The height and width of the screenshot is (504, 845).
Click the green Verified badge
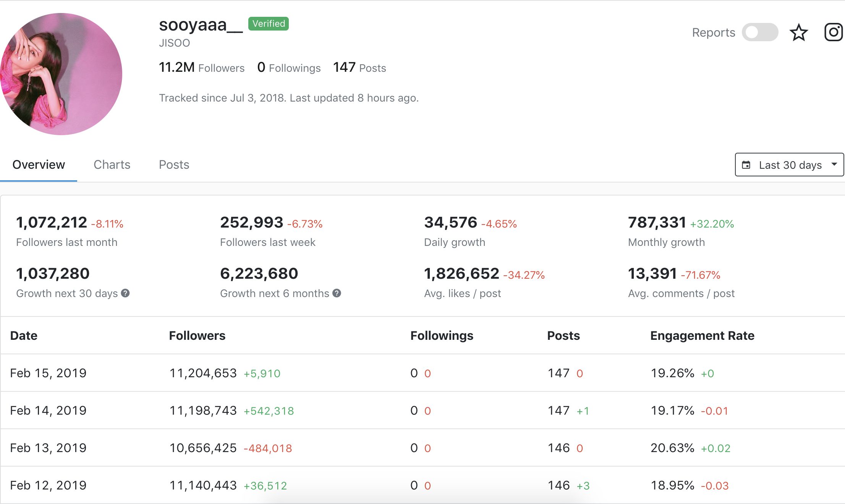269,24
